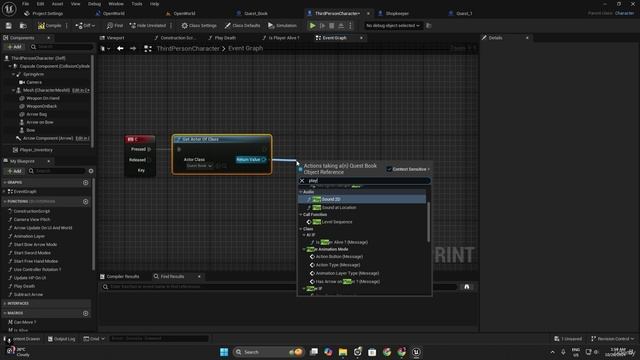Viewport: 640px width, 360px height.
Task: Open the debug object selector dropdown
Action: pos(393,26)
